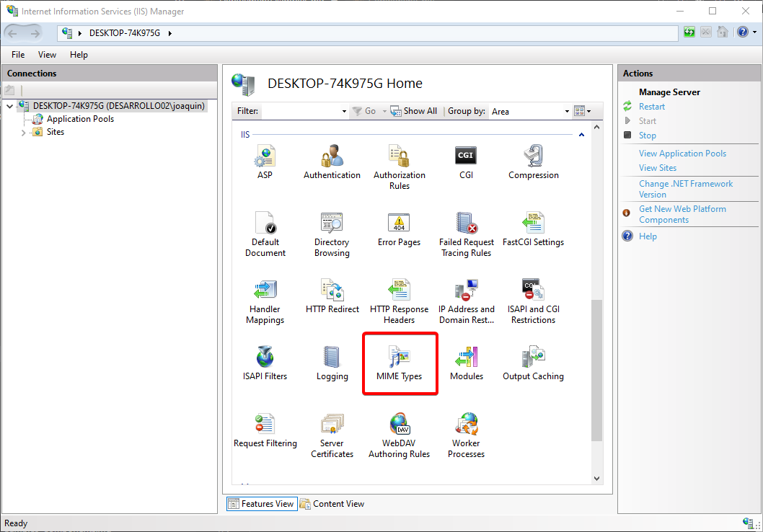Open FastCGI Settings
Viewport: 763px width, 532px height.
coord(534,229)
